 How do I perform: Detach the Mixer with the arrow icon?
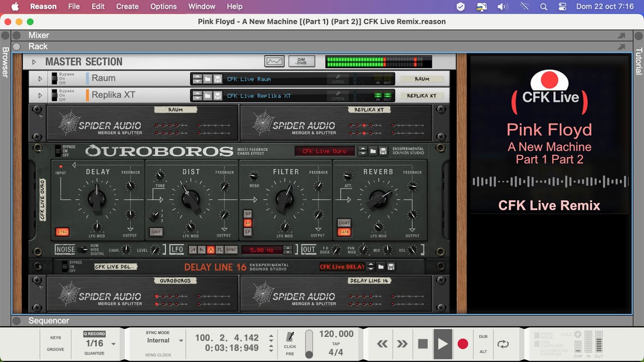pyautogui.click(x=621, y=36)
